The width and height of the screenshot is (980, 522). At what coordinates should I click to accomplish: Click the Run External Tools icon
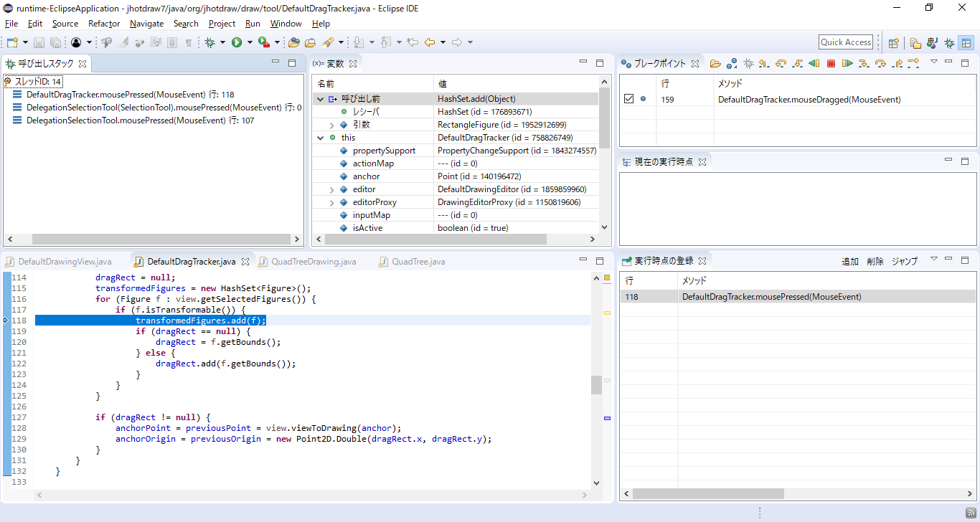[x=263, y=42]
